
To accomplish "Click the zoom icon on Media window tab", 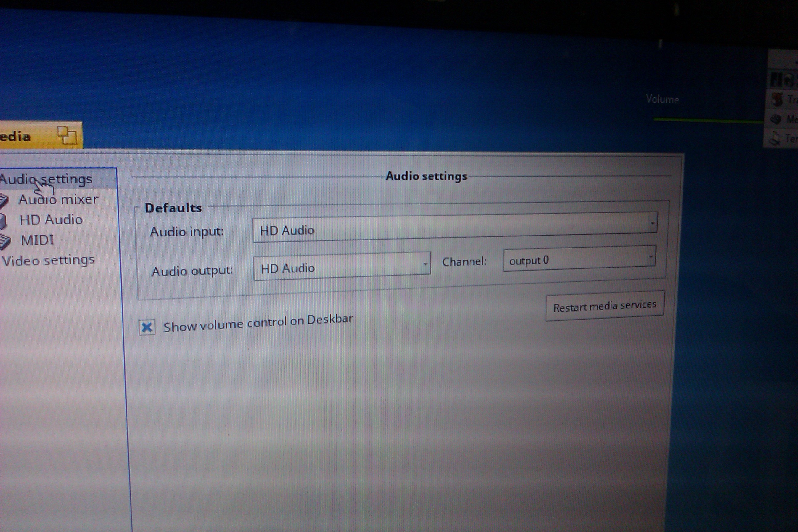I will [67, 135].
